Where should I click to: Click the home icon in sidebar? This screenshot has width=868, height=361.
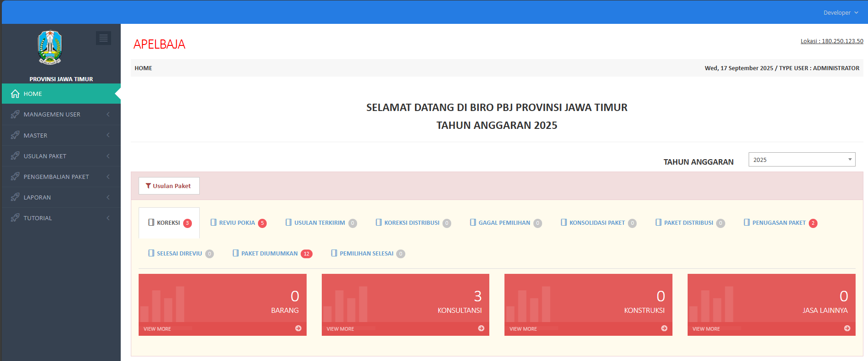click(15, 94)
